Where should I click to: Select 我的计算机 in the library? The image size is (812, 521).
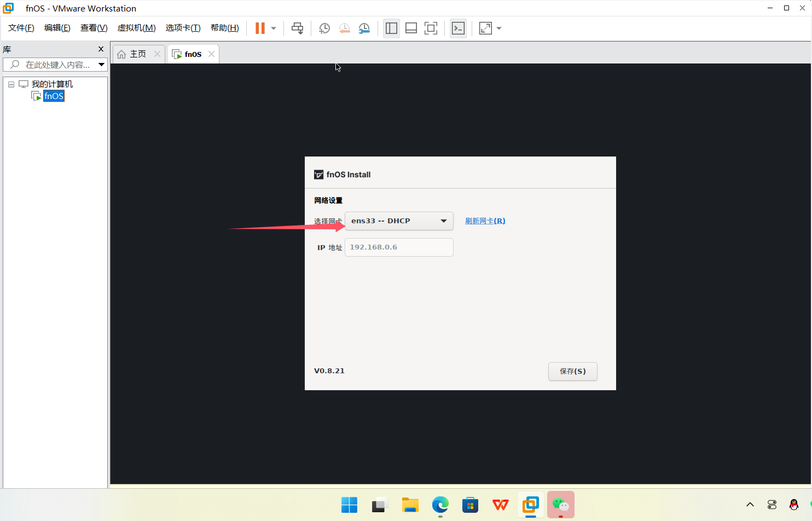52,84
